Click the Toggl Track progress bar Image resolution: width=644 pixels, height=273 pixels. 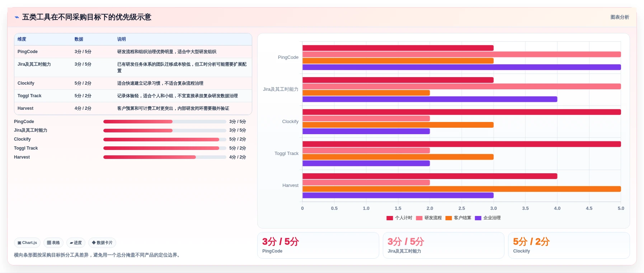click(165, 148)
